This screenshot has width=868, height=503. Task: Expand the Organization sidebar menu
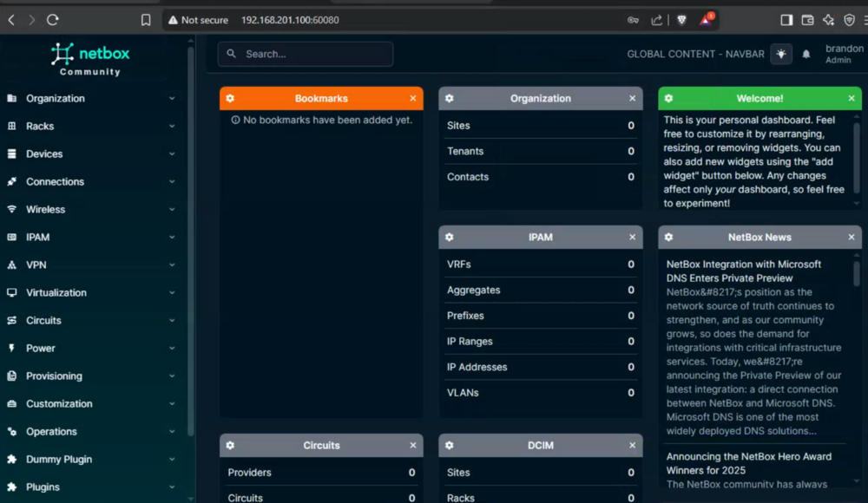tap(91, 99)
